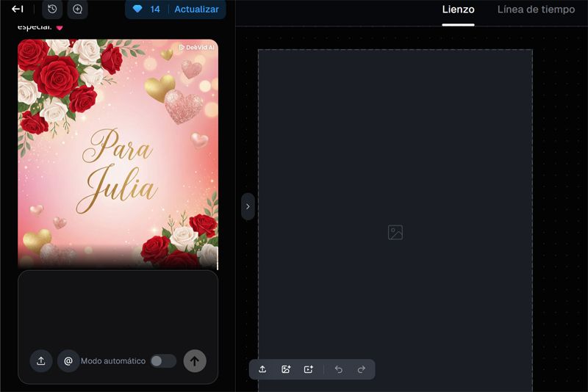Click the back arrow icon at top left

tap(17, 9)
